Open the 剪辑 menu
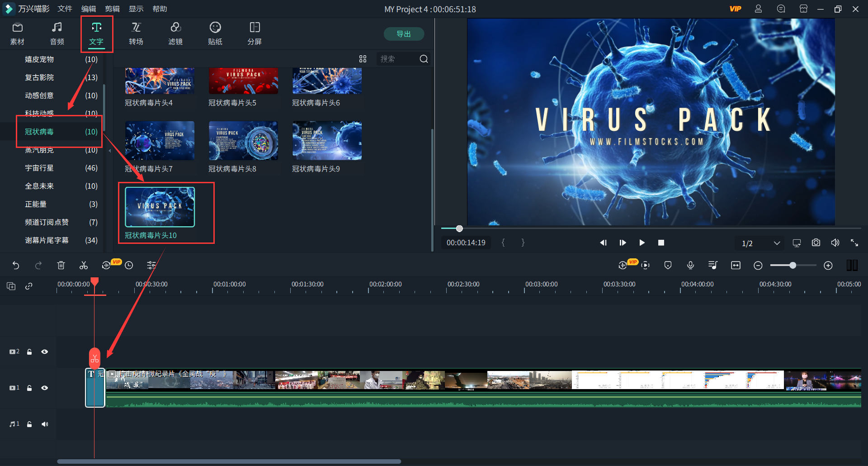The width and height of the screenshot is (868, 466). click(x=113, y=9)
